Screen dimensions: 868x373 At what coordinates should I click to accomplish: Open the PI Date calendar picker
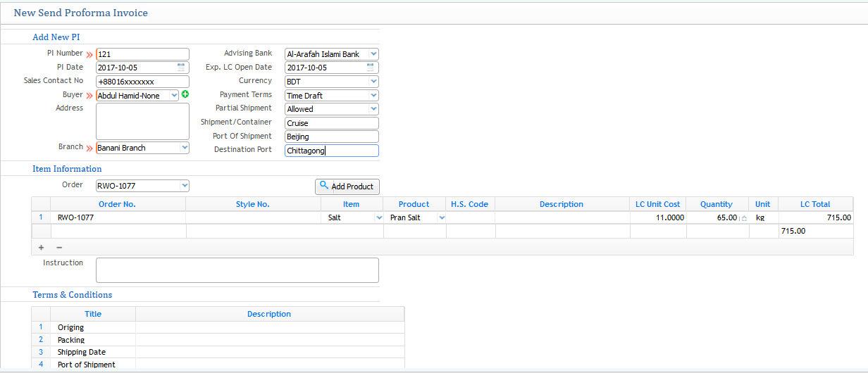coord(181,68)
